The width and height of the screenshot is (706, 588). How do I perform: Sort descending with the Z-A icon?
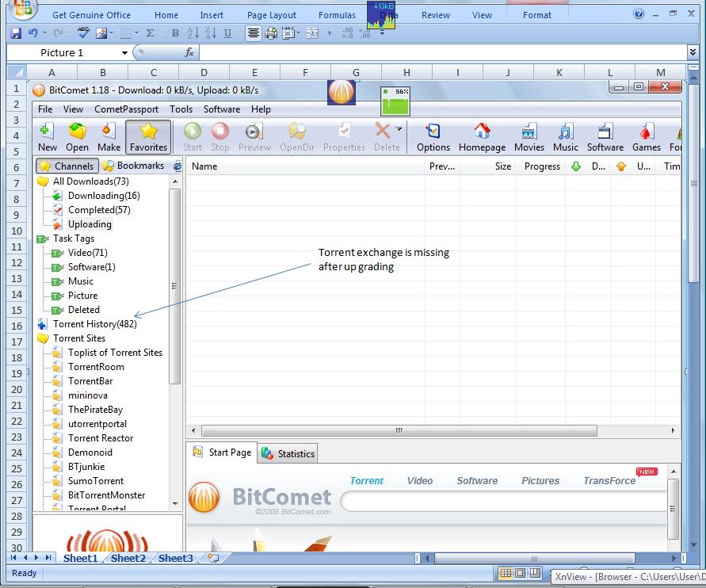210,32
